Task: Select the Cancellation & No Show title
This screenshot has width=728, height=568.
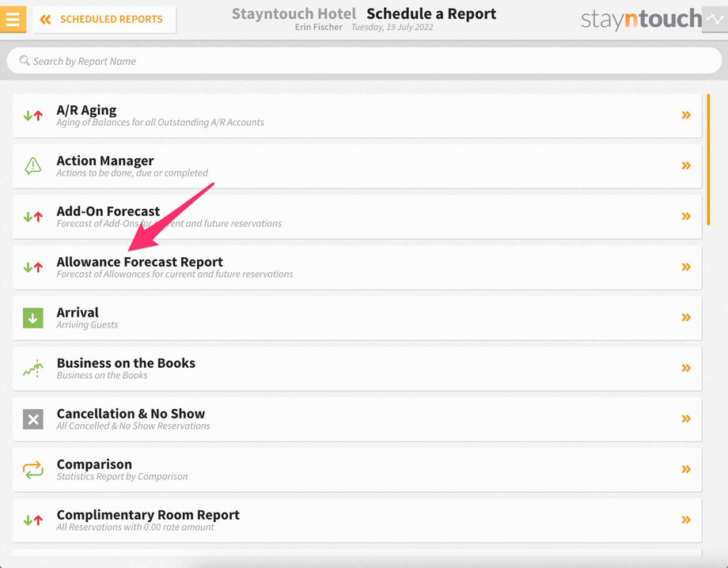Action: coord(131,414)
